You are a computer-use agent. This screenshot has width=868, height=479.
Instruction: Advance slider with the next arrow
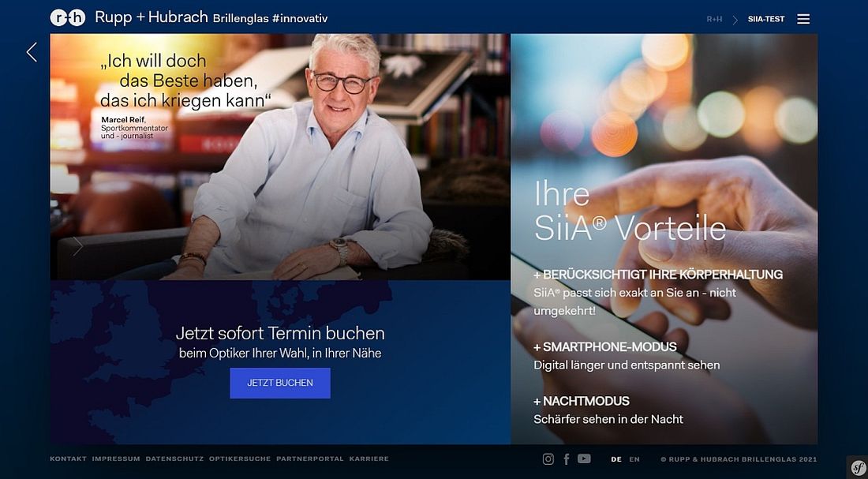coord(77,246)
